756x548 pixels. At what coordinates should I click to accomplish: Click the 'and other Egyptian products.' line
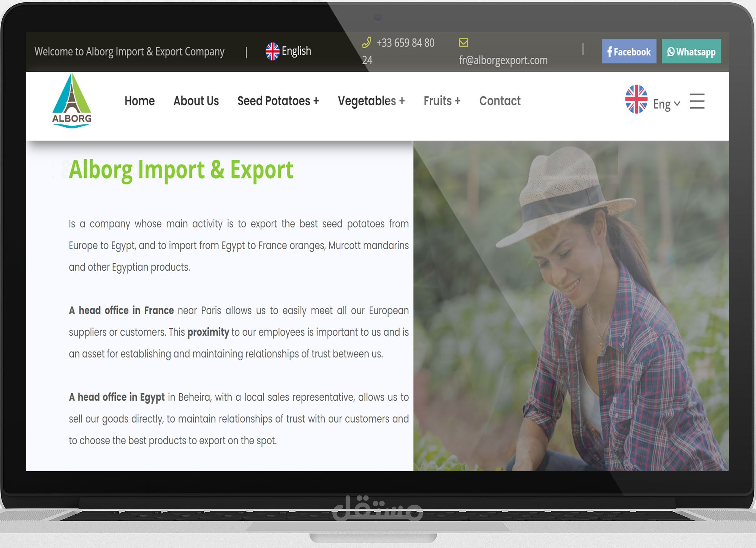(130, 267)
